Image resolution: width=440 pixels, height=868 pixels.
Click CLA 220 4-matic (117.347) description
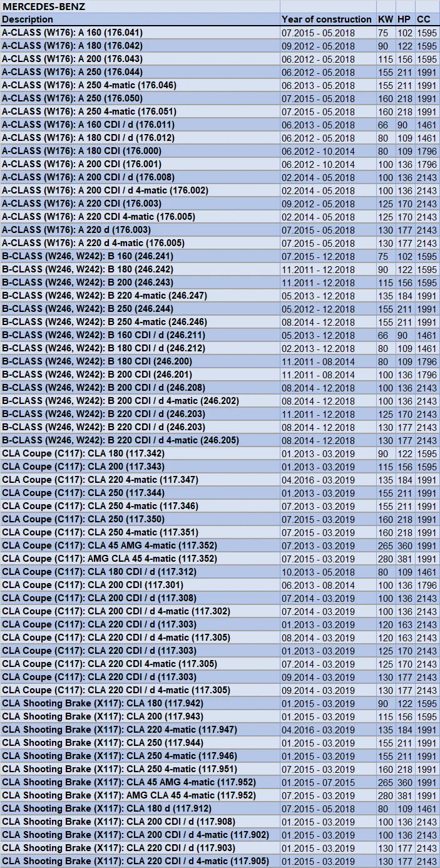140,480
